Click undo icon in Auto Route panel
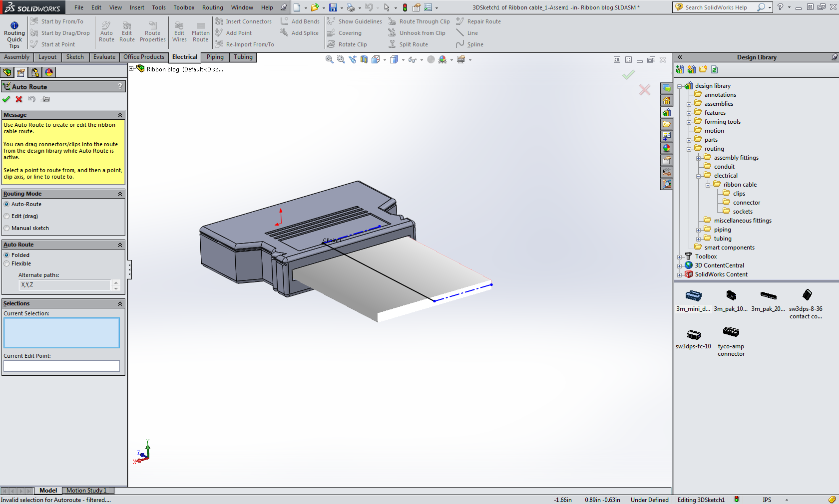The image size is (839, 504). point(31,99)
